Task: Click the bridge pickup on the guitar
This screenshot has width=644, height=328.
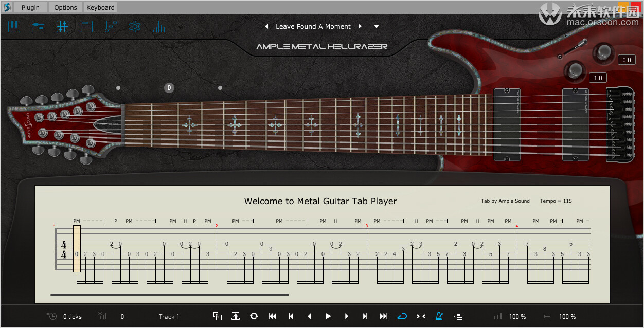Action: [575, 124]
